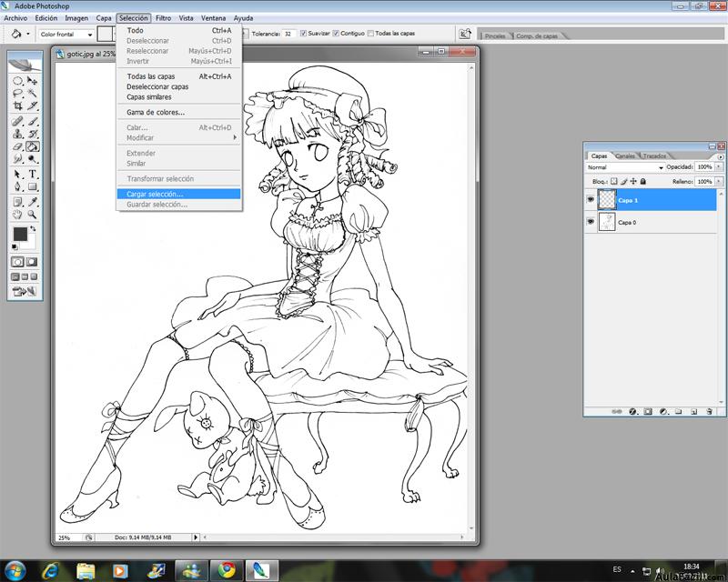This screenshot has height=582, width=728.
Task: Select the Type tool
Action: tap(32, 174)
